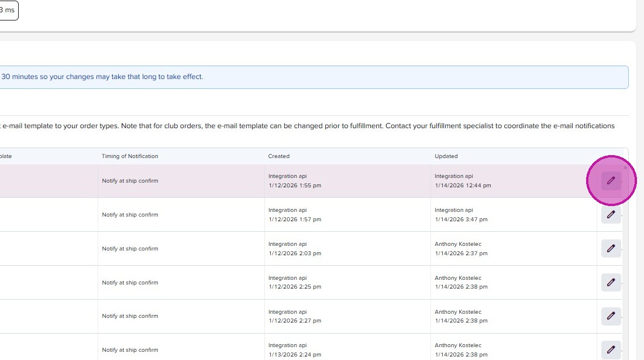Click Notify at ship confirm in last row
The height and width of the screenshot is (360, 644).
point(130,350)
